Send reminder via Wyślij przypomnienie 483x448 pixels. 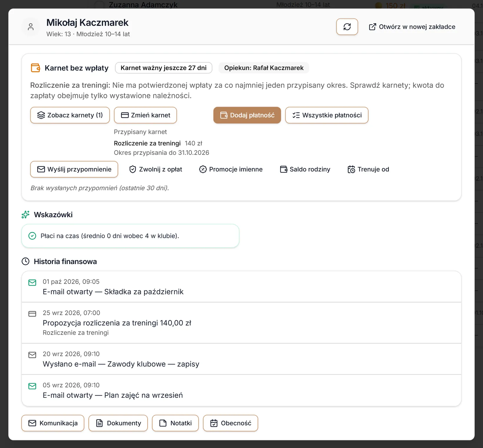74,169
